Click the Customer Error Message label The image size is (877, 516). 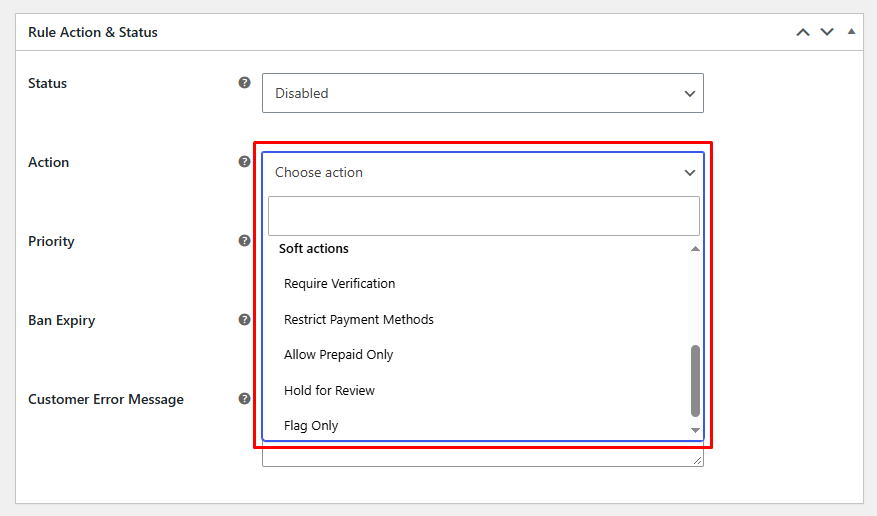[106, 399]
